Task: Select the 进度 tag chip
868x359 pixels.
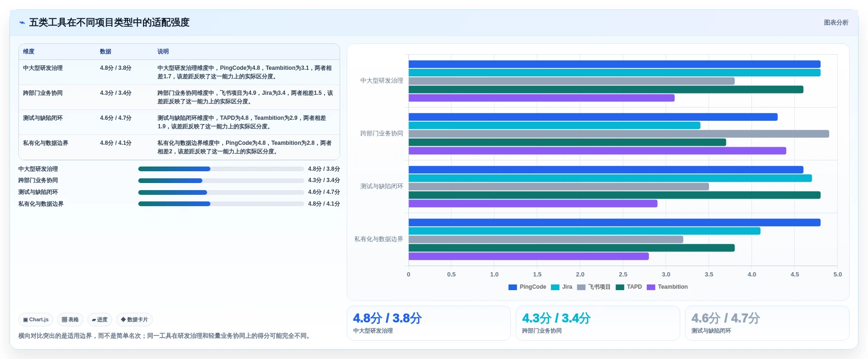Action: [100, 319]
